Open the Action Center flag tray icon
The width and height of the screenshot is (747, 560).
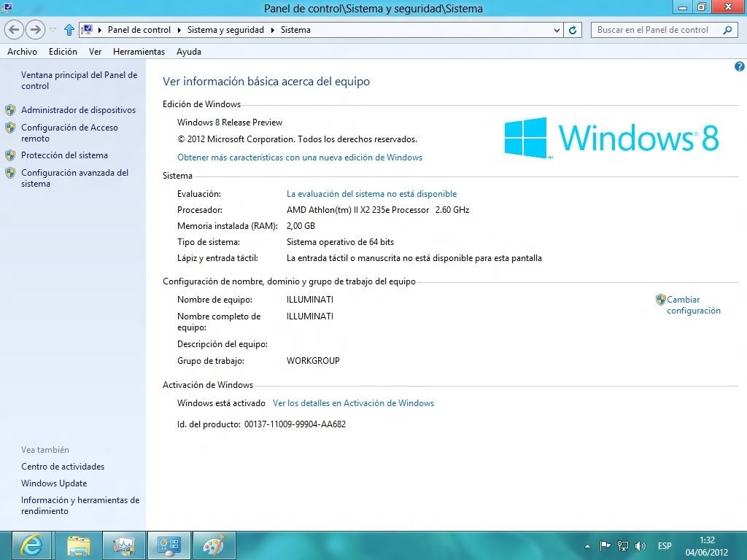click(x=605, y=545)
